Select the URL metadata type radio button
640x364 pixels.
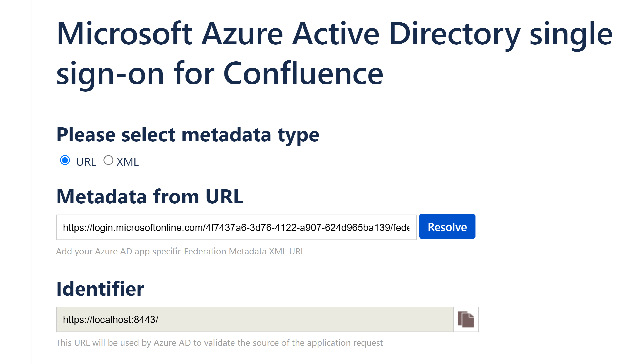[x=65, y=160]
